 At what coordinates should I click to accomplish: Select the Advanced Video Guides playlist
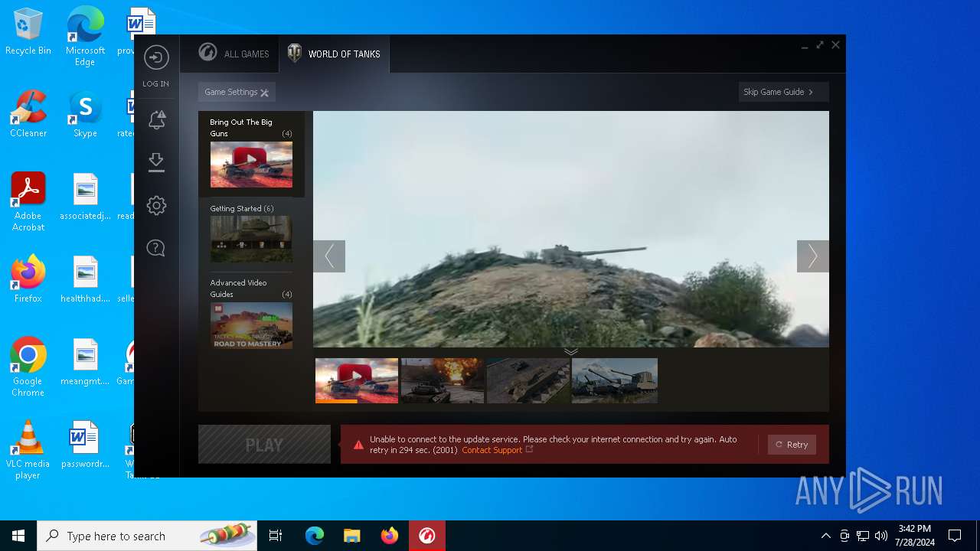coord(251,313)
